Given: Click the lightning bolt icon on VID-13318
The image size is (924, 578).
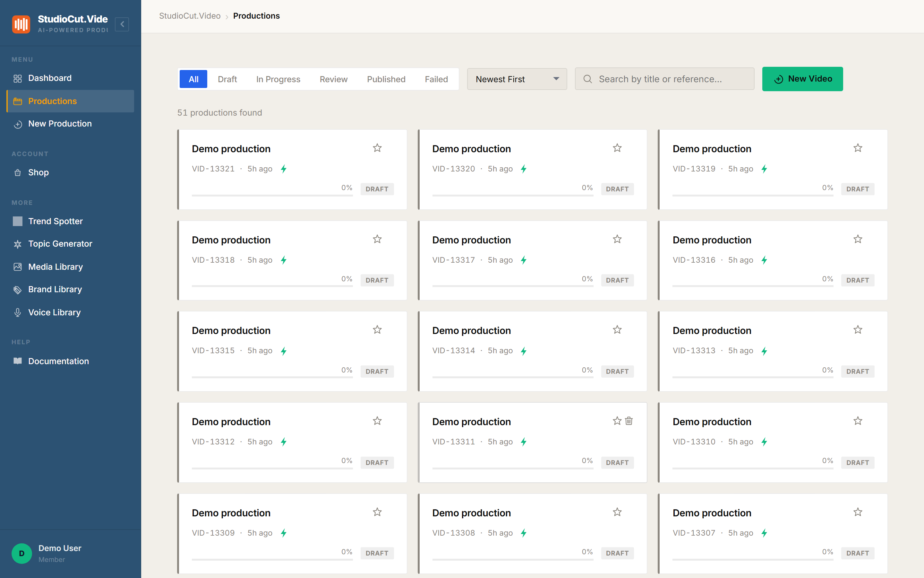Looking at the screenshot, I should pyautogui.click(x=284, y=260).
